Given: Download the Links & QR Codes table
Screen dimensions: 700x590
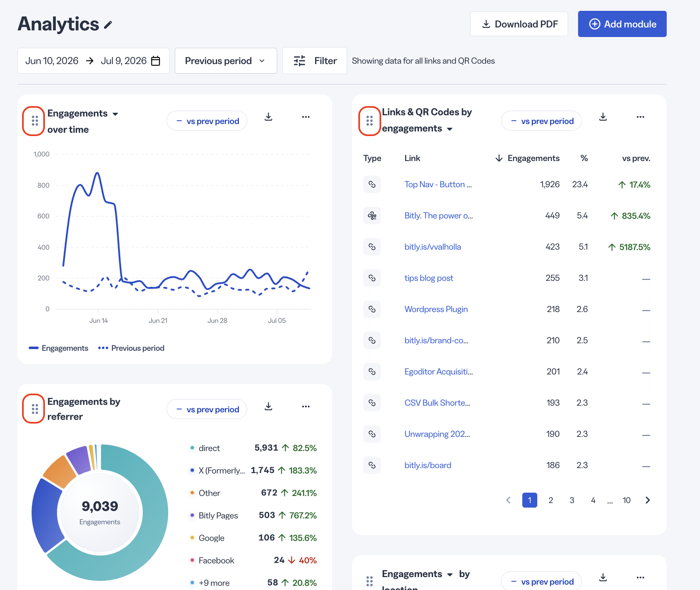Looking at the screenshot, I should click(603, 117).
